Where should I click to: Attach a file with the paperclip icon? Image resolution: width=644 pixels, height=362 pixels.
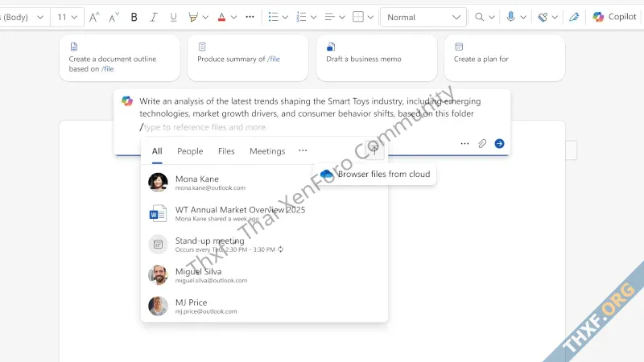point(482,144)
